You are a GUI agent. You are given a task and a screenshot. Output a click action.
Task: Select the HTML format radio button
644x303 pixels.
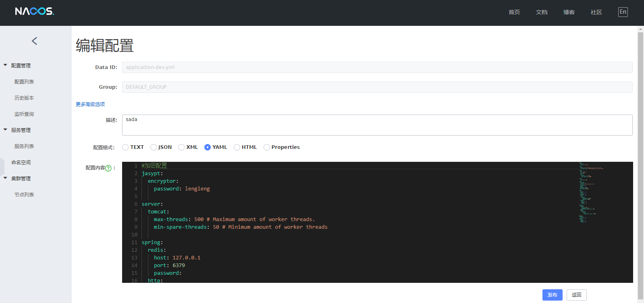[x=237, y=147]
